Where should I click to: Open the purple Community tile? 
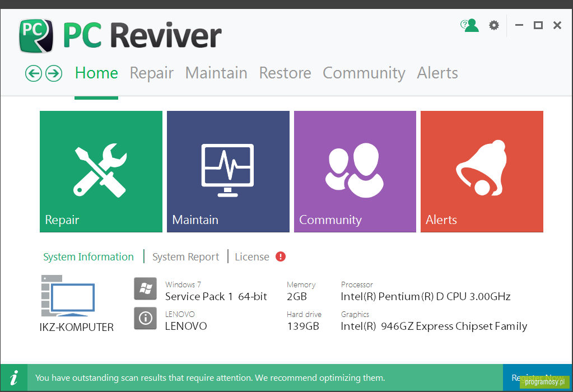(355, 171)
